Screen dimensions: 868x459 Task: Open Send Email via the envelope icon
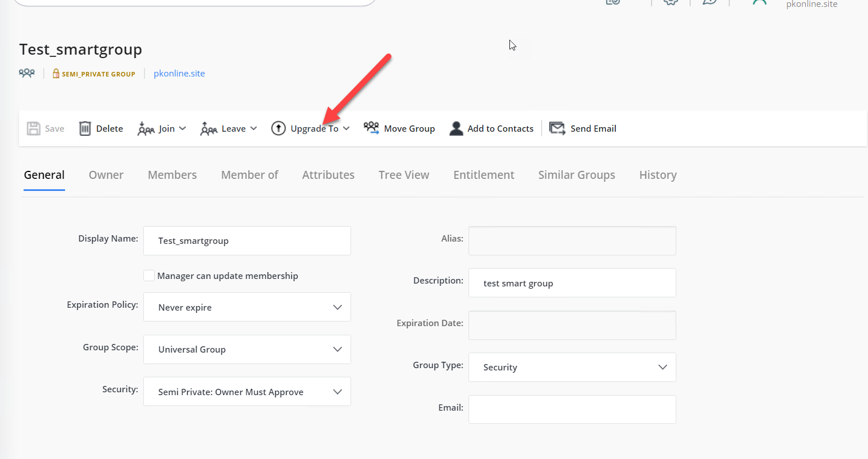click(557, 128)
